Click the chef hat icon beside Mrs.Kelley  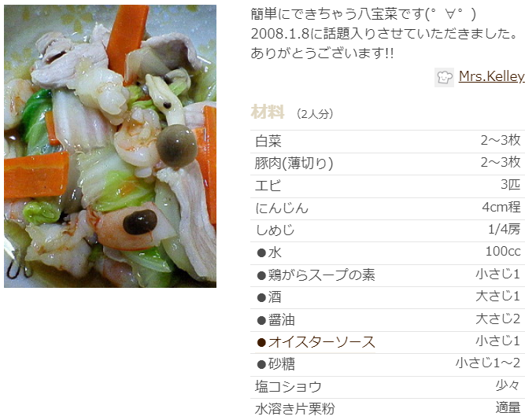tap(444, 77)
